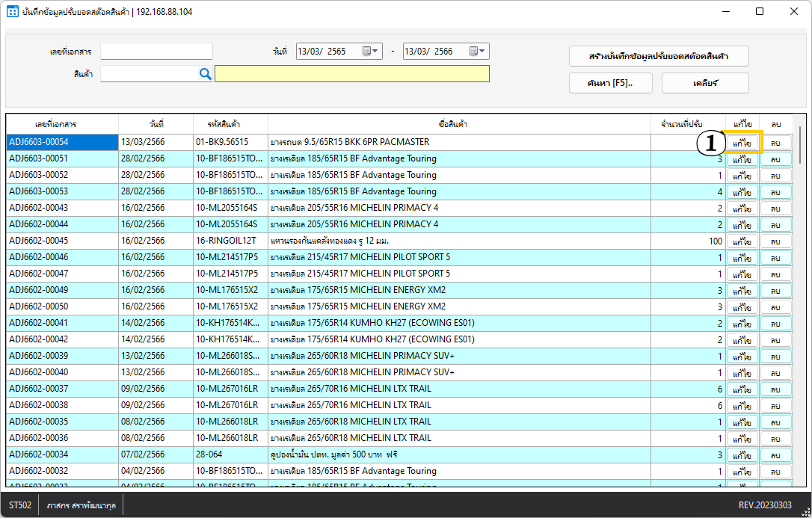Open the end date calendar dropdown
This screenshot has height=518, width=812.
[x=478, y=52]
